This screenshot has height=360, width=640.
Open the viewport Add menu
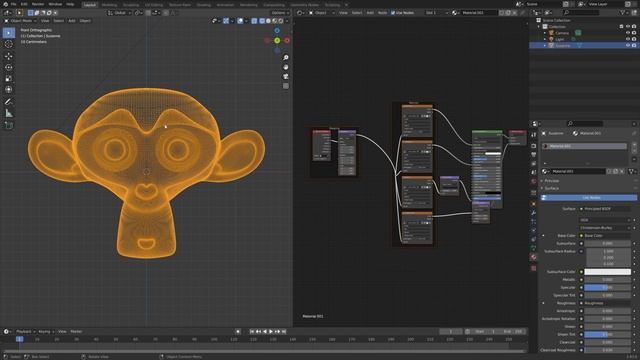coord(71,21)
